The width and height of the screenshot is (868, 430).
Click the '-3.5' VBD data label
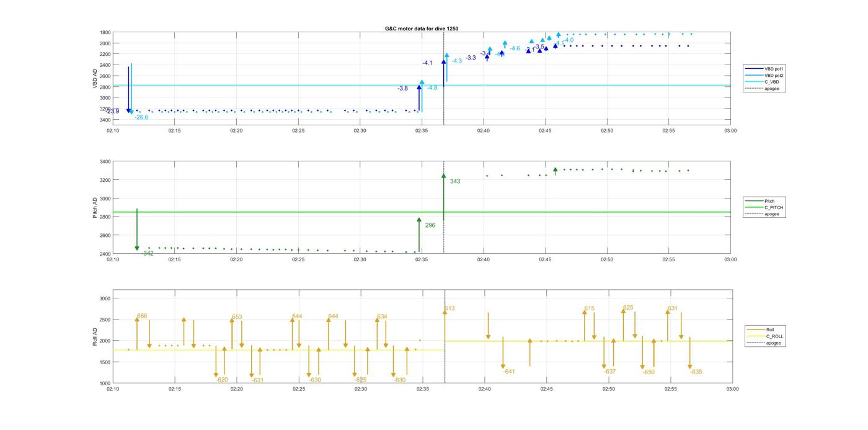click(539, 47)
